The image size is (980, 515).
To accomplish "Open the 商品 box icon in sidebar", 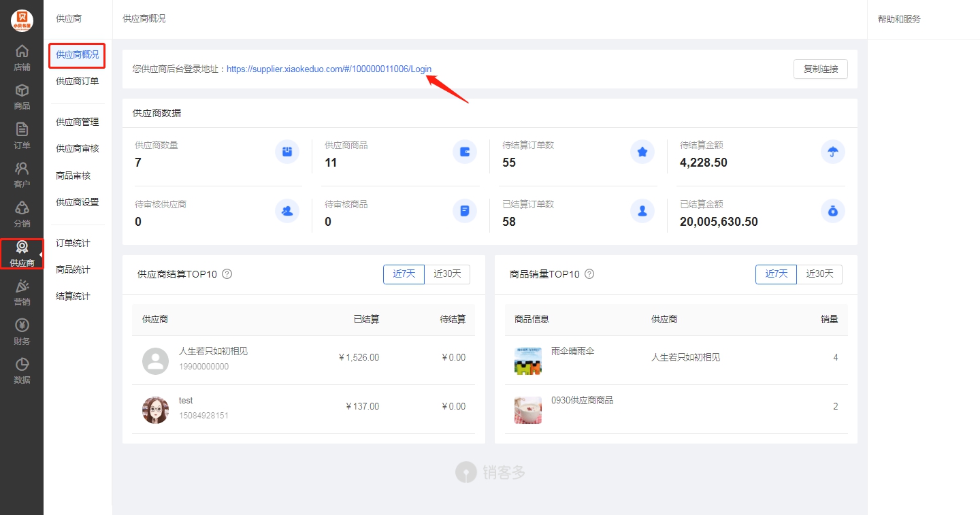I will [22, 90].
